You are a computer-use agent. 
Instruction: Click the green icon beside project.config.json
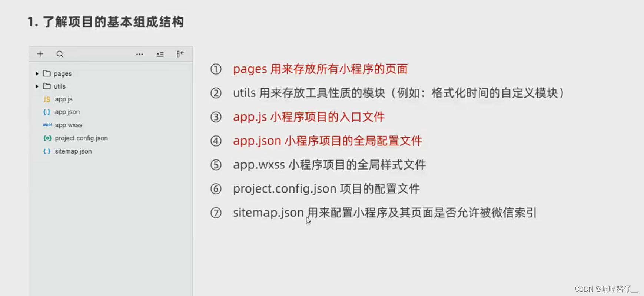tap(47, 138)
